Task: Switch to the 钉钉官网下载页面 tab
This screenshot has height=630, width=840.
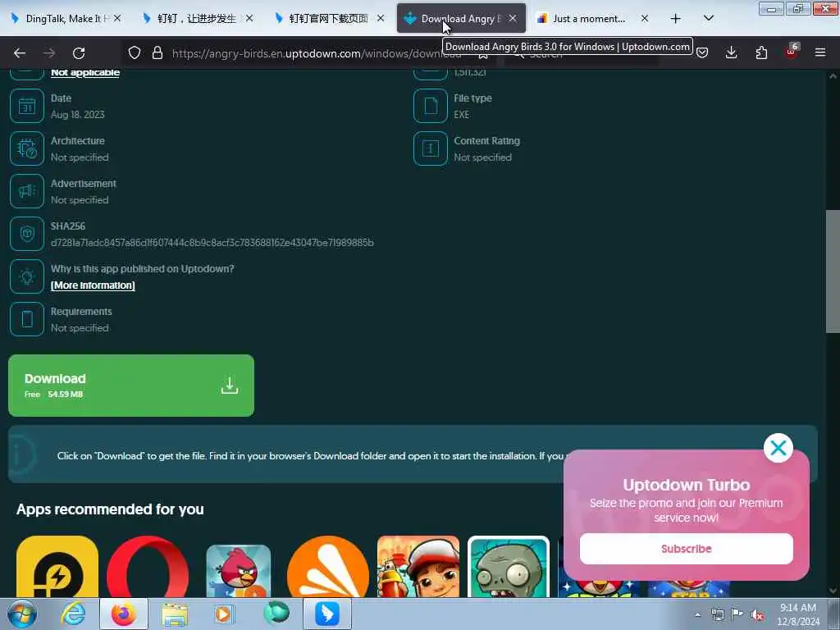Action: tap(329, 19)
